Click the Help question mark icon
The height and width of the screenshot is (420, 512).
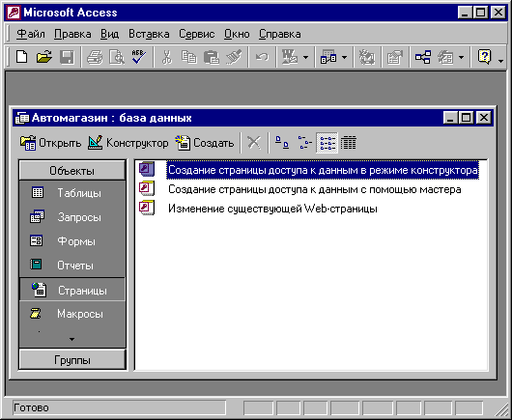click(x=484, y=57)
